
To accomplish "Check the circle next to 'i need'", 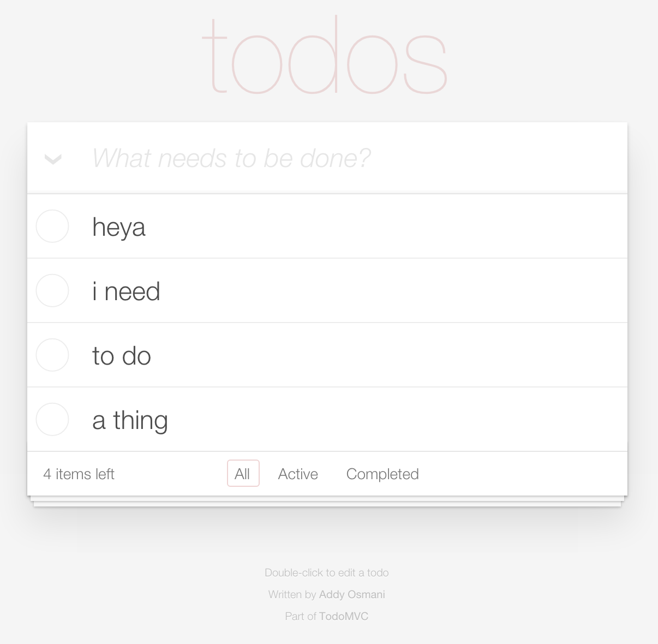I will [x=52, y=290].
